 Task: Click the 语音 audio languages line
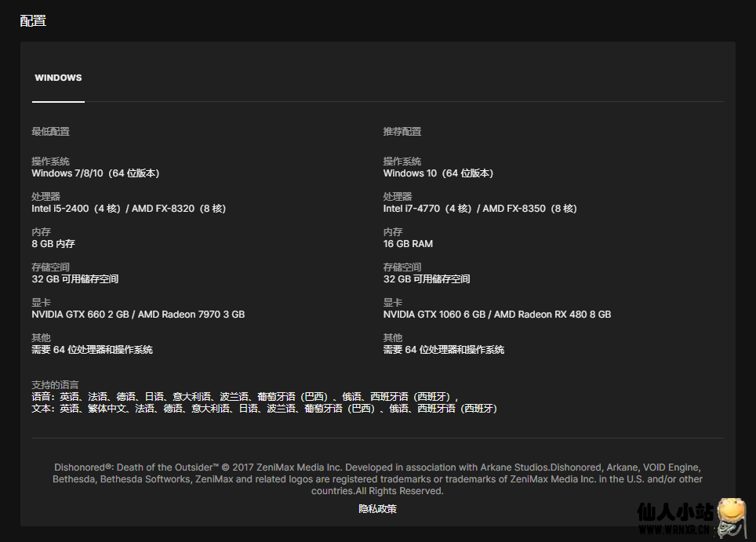tap(245, 397)
